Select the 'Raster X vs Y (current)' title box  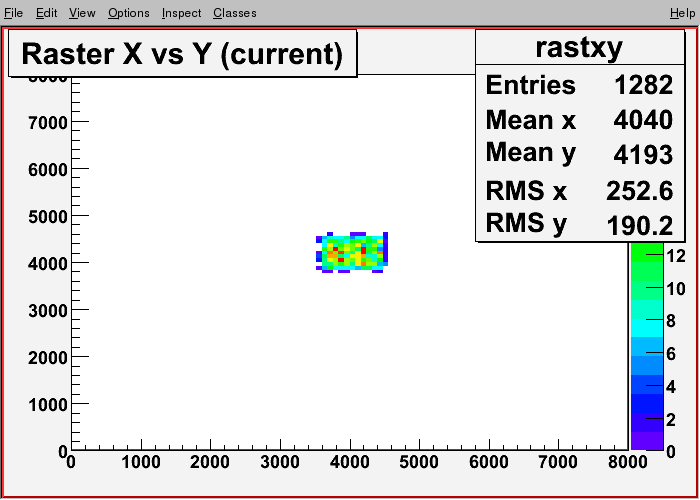tap(183, 53)
